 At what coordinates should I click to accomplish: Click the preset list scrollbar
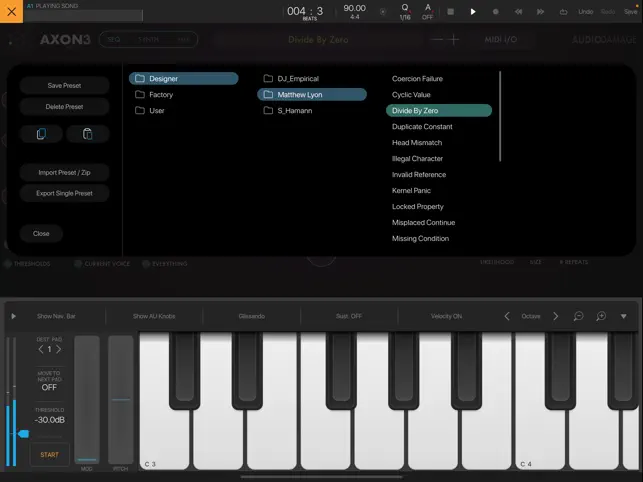500,117
